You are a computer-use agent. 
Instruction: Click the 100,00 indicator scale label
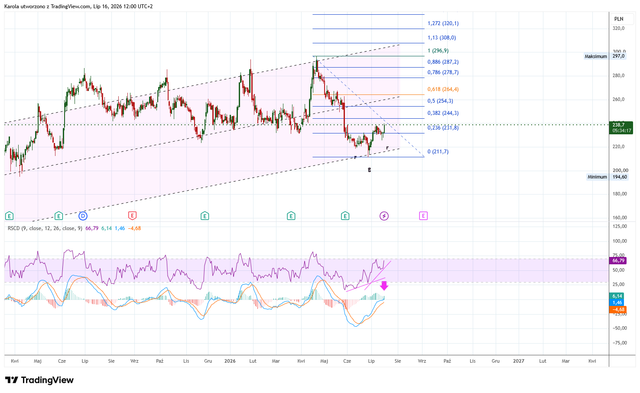(x=620, y=241)
